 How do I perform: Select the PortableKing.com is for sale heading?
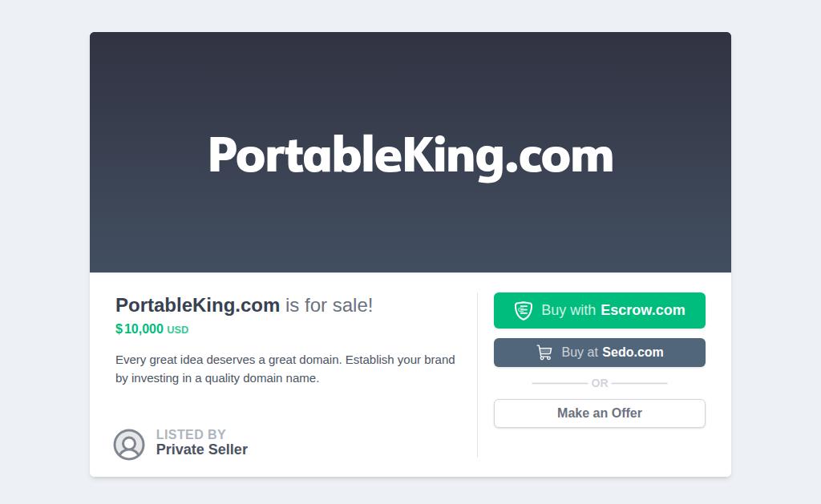point(244,304)
